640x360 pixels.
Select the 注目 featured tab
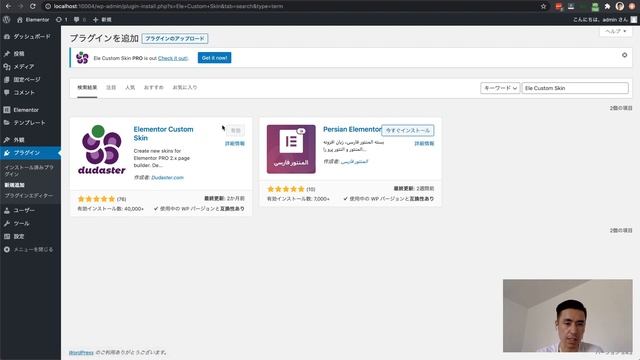point(111,87)
